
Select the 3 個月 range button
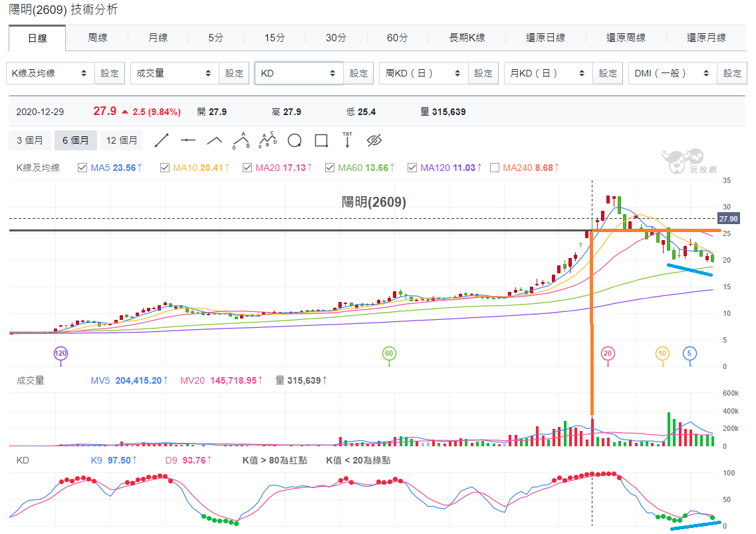(30, 140)
